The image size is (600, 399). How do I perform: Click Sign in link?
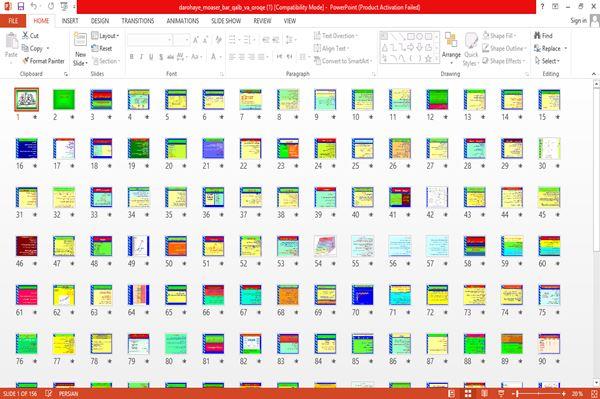(578, 21)
